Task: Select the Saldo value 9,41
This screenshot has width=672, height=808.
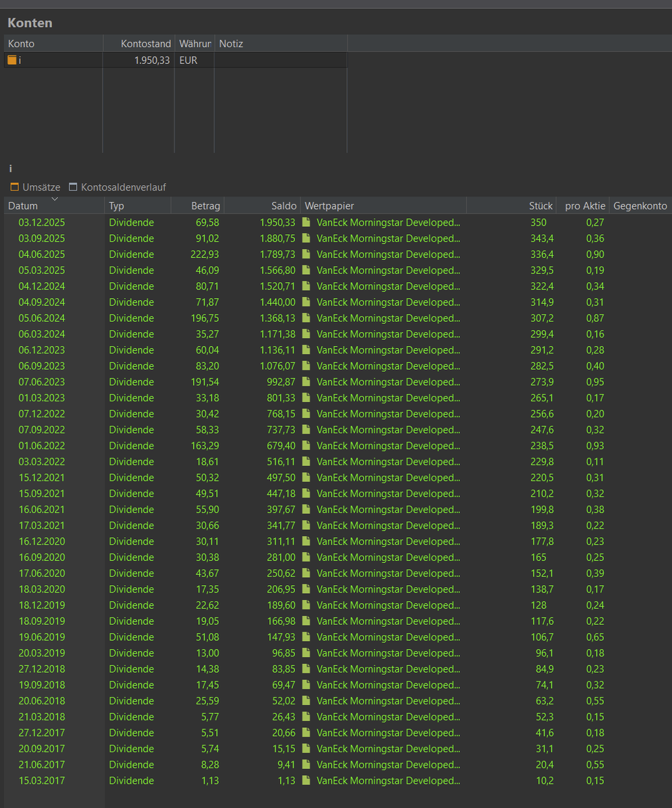Action: (287, 765)
